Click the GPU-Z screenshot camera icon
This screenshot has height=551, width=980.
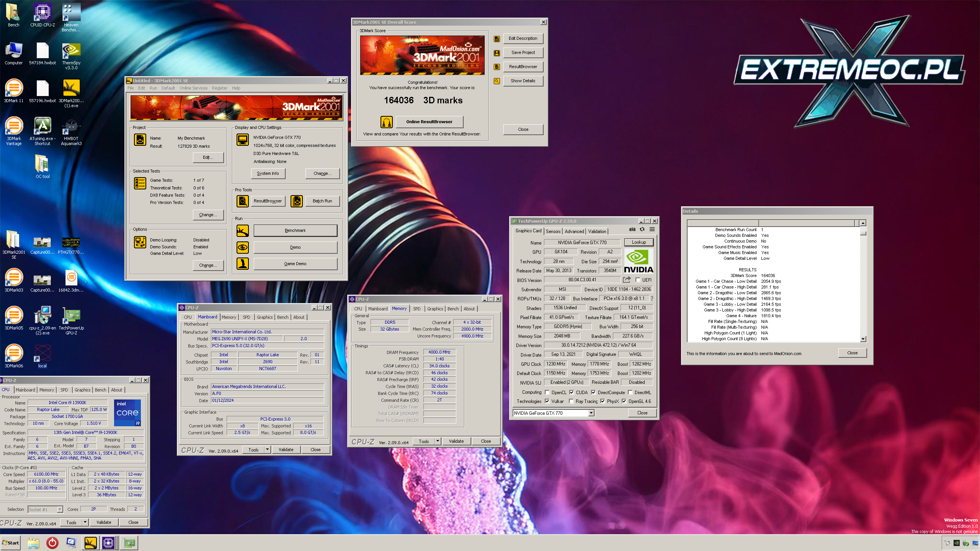[632, 230]
